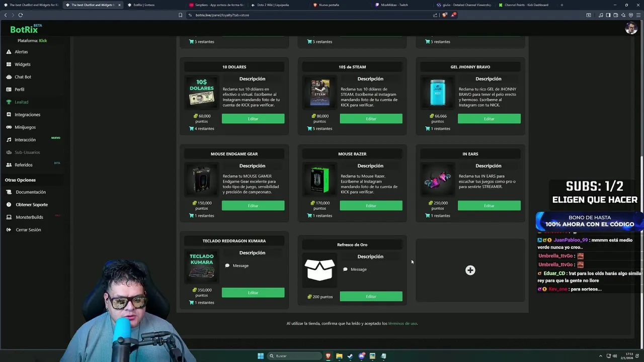Image resolution: width=644 pixels, height=362 pixels.
Task: Open Alertas in the sidebar
Action: [x=21, y=52]
